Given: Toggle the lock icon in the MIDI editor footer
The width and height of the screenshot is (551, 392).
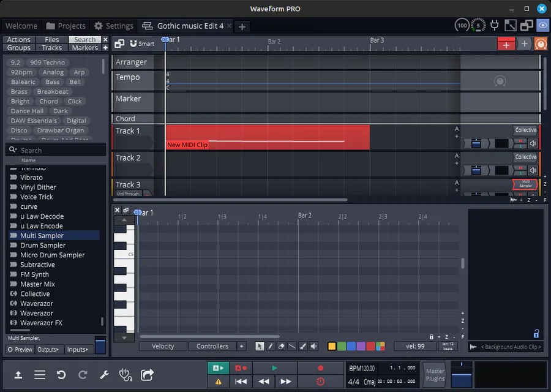Looking at the screenshot, I should 431,337.
